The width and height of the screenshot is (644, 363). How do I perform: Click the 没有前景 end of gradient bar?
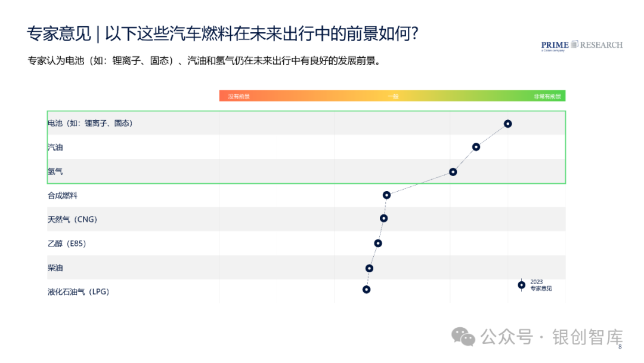(239, 96)
